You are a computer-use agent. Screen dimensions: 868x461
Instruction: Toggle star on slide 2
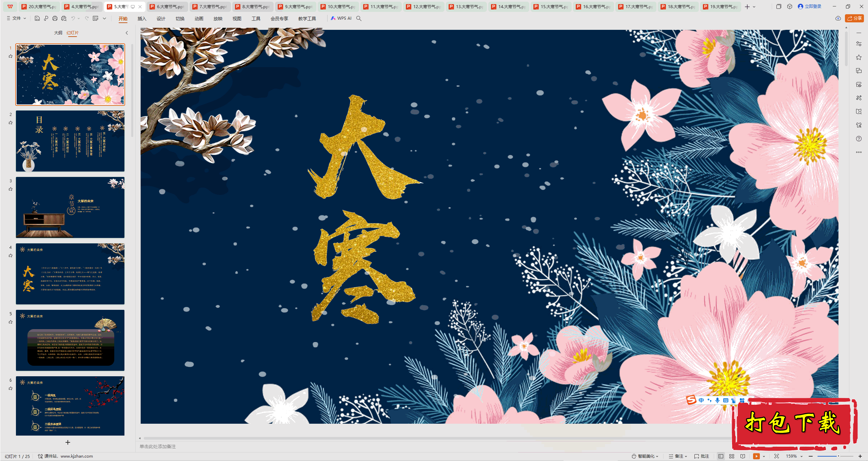11,123
